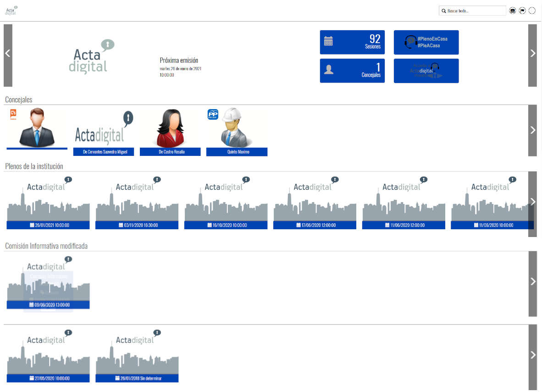Click the briefcase icon in top bar

[513, 11]
